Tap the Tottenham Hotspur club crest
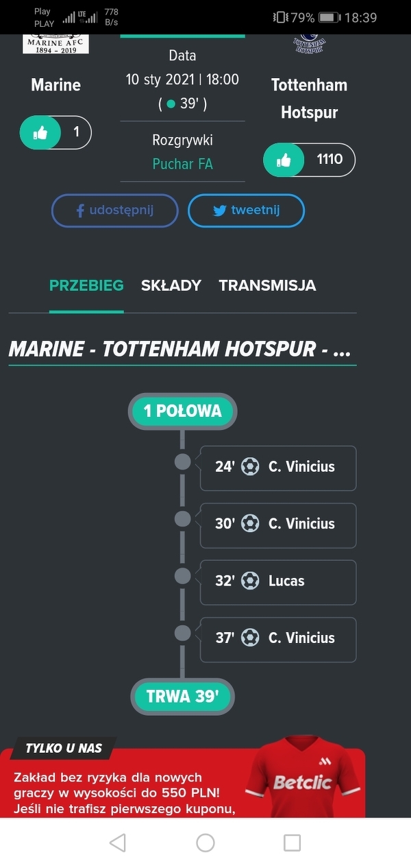The height and width of the screenshot is (868, 411). tap(309, 43)
